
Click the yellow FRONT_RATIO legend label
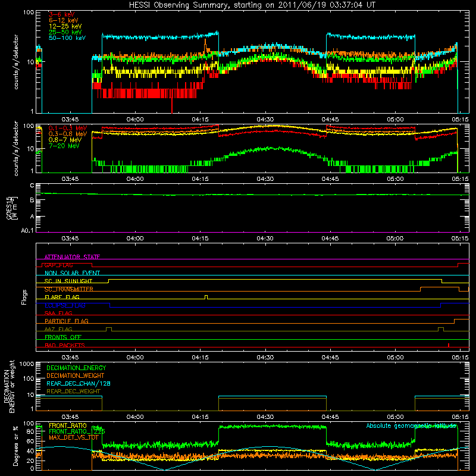coord(68,425)
